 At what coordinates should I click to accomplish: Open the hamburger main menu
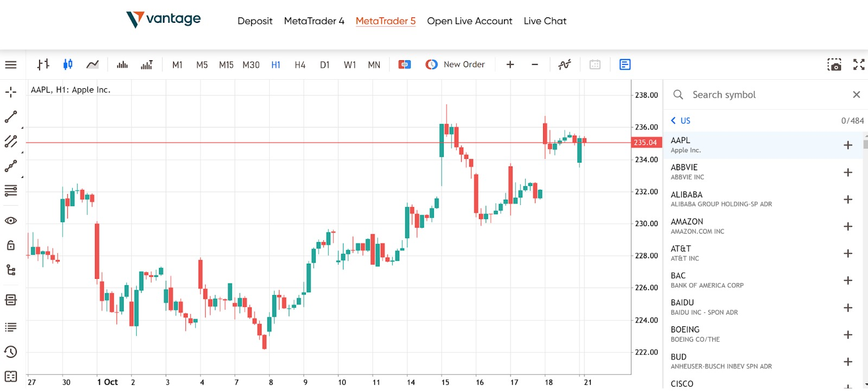pyautogui.click(x=11, y=65)
